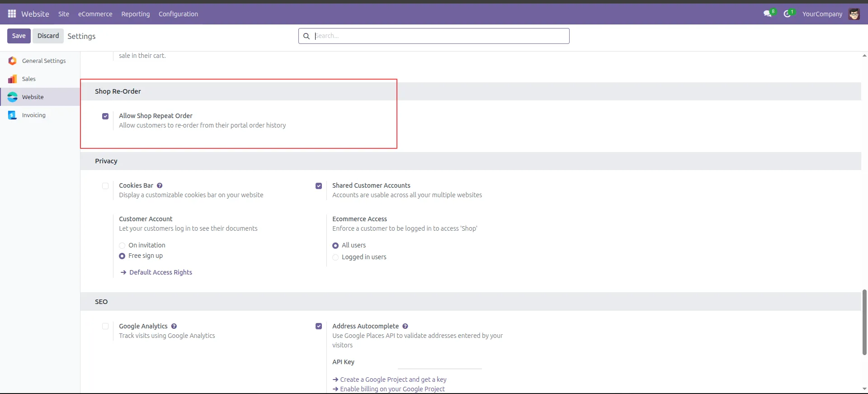The height and width of the screenshot is (394, 868).
Task: Uncheck Allow Shop Repeat Order
Action: [105, 116]
